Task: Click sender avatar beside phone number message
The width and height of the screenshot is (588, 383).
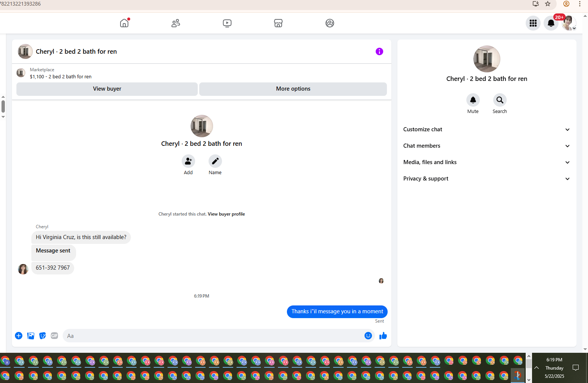Action: [x=23, y=269]
